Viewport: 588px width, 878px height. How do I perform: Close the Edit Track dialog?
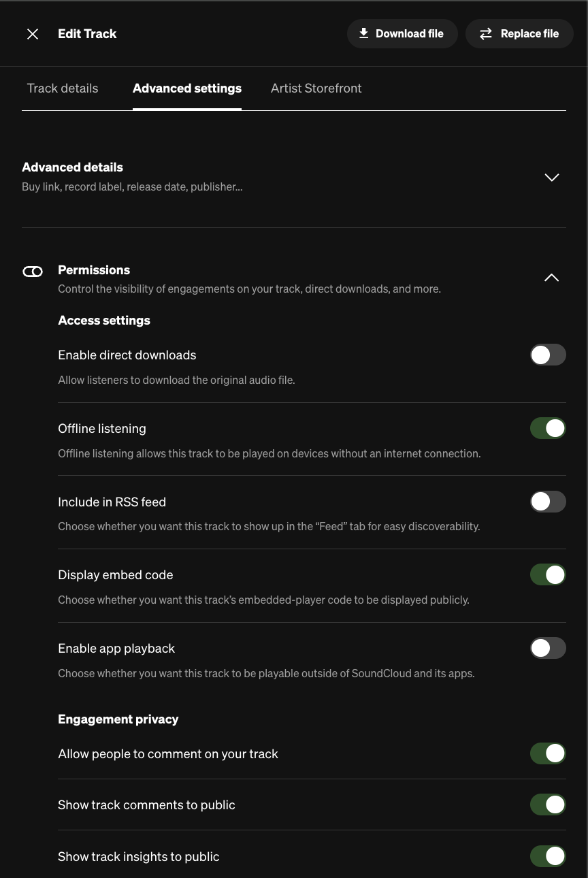pyautogui.click(x=33, y=34)
